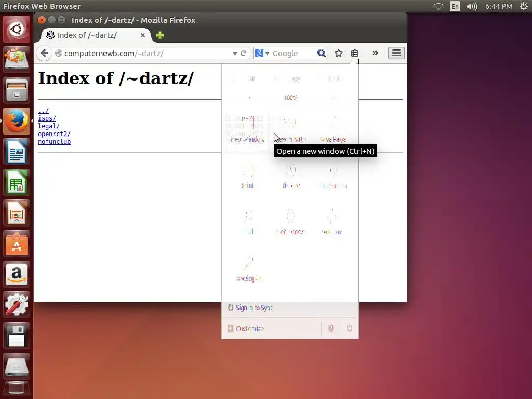Open URL bar history dropdown arrow
This screenshot has height=399, width=532.
[235, 54]
